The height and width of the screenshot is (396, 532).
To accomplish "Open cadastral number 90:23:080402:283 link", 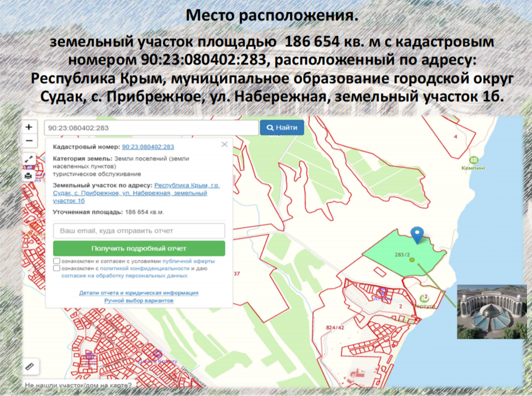I will pos(148,147).
